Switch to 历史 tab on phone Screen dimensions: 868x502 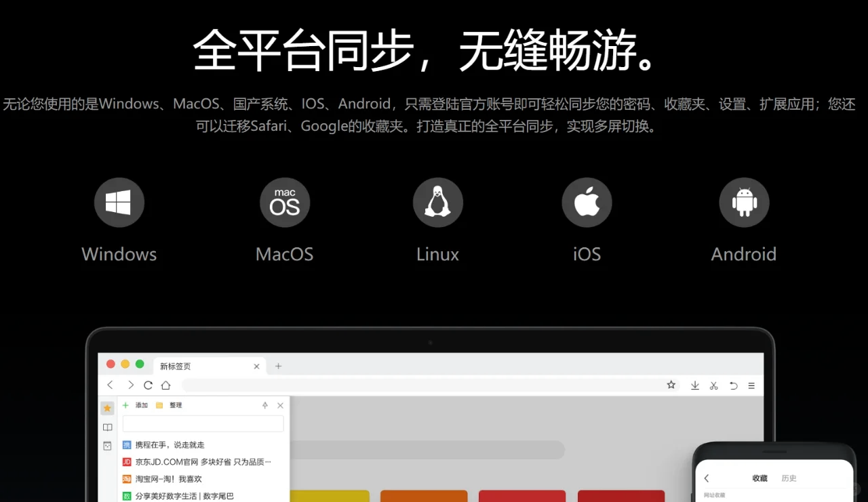789,478
